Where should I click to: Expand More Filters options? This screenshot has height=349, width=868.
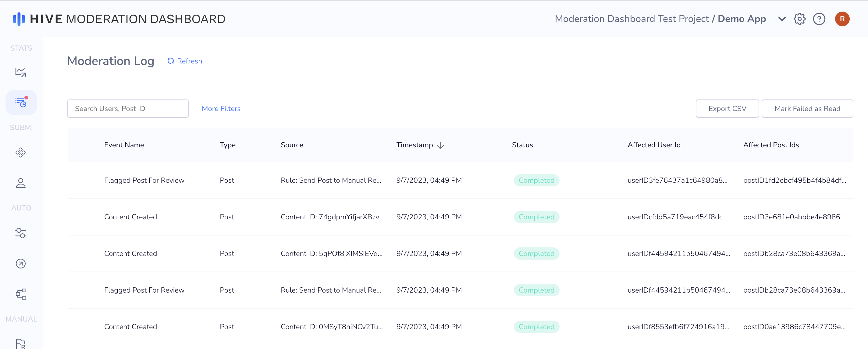pyautogui.click(x=221, y=109)
